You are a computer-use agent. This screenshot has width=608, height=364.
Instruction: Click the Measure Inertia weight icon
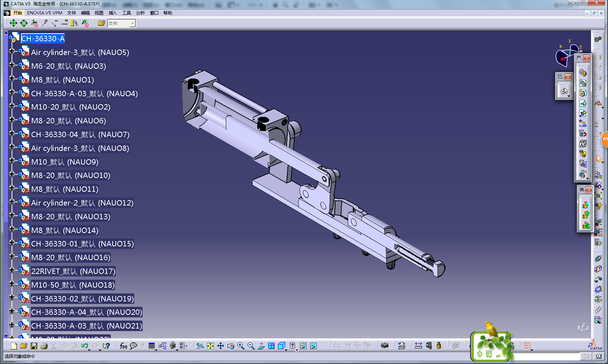[439, 346]
